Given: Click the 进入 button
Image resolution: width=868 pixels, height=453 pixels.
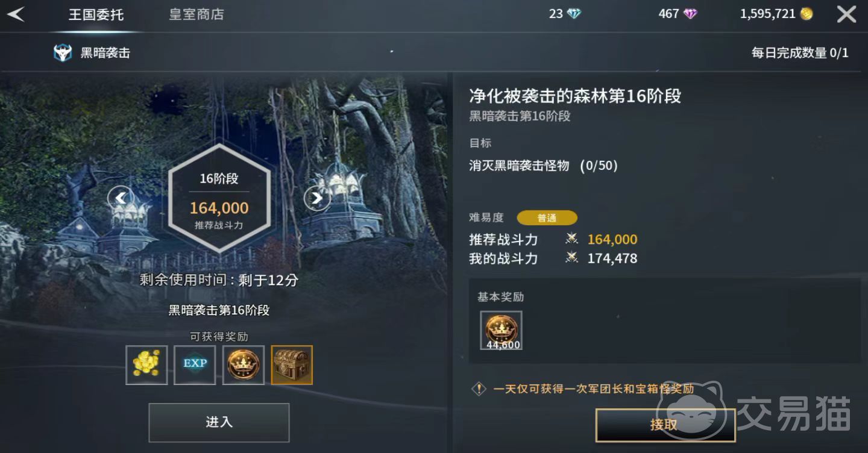Looking at the screenshot, I should [x=219, y=422].
